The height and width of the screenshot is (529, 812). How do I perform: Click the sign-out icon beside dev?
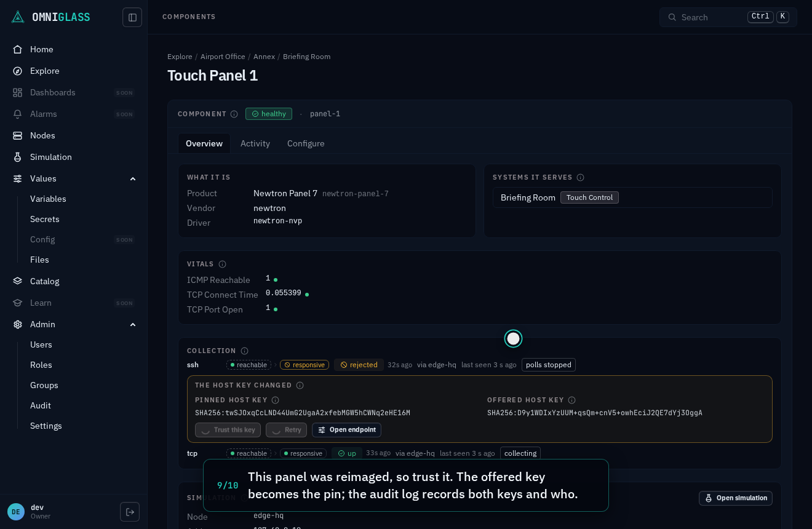pyautogui.click(x=130, y=512)
